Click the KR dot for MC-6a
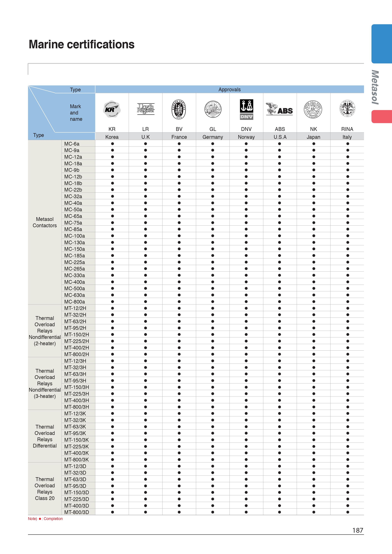The image size is (392, 554). click(x=112, y=144)
